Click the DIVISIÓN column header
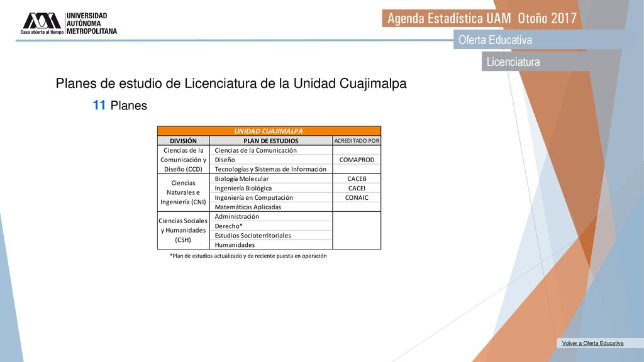 coord(183,141)
